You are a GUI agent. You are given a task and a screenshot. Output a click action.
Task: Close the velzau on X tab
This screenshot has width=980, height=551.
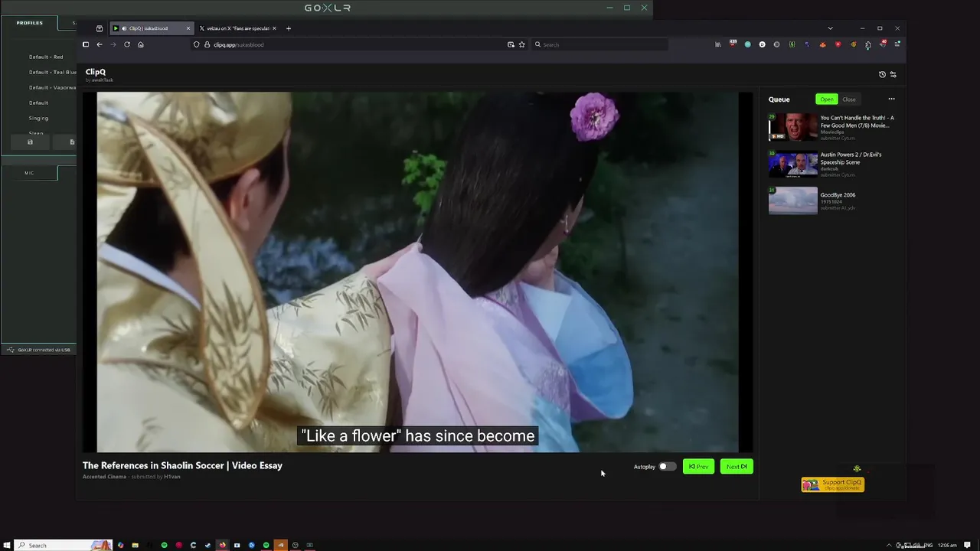pos(274,28)
